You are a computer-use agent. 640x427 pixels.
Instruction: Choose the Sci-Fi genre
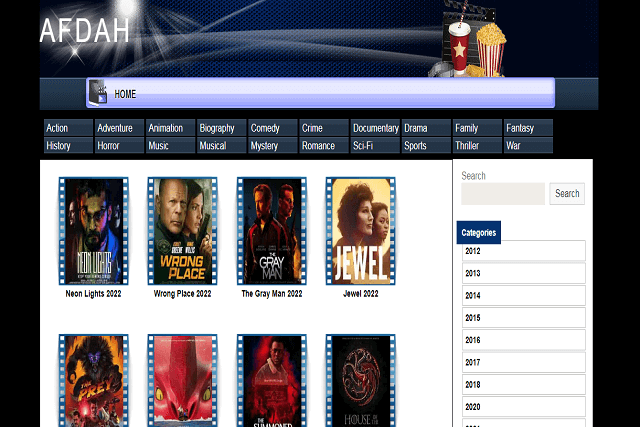tap(375, 145)
